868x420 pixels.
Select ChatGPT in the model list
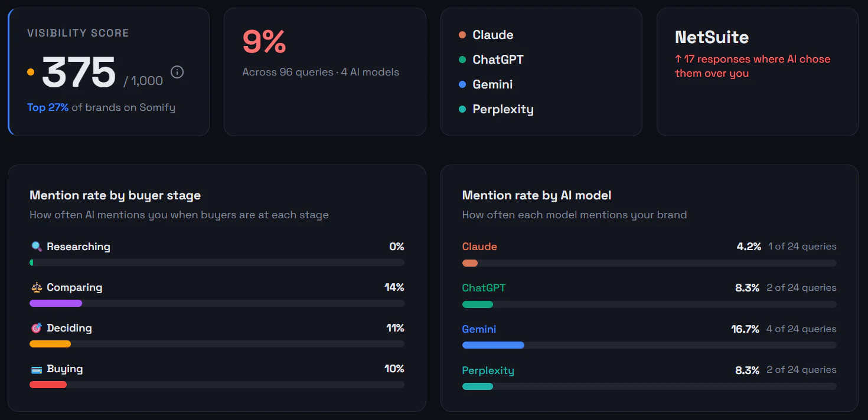(x=498, y=60)
